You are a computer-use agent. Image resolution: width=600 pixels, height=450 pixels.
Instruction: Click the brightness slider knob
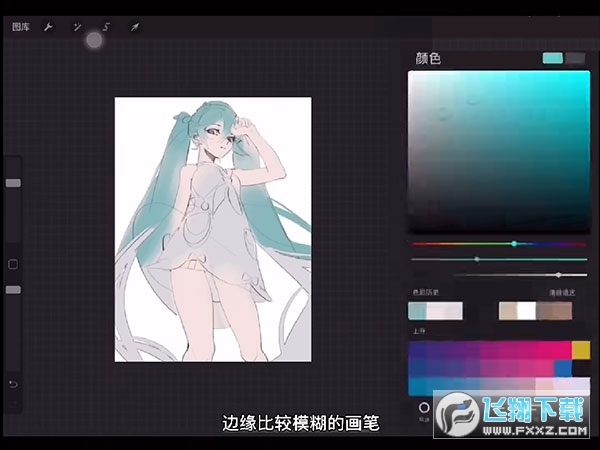coord(558,275)
